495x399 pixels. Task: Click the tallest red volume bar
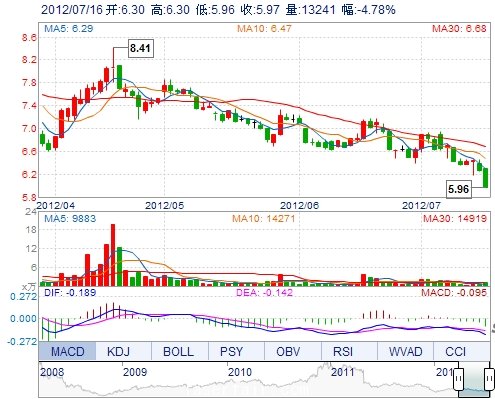[x=113, y=255]
